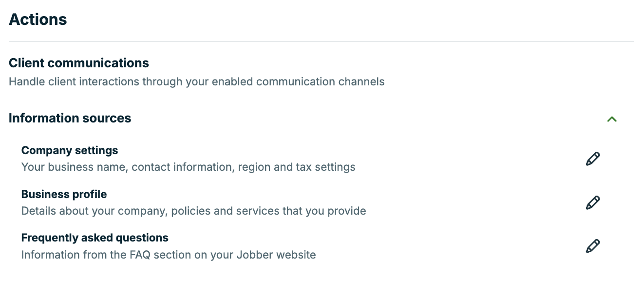Click the FAQ description mentioning your Jobber website
This screenshot has height=281, width=644.
(168, 255)
